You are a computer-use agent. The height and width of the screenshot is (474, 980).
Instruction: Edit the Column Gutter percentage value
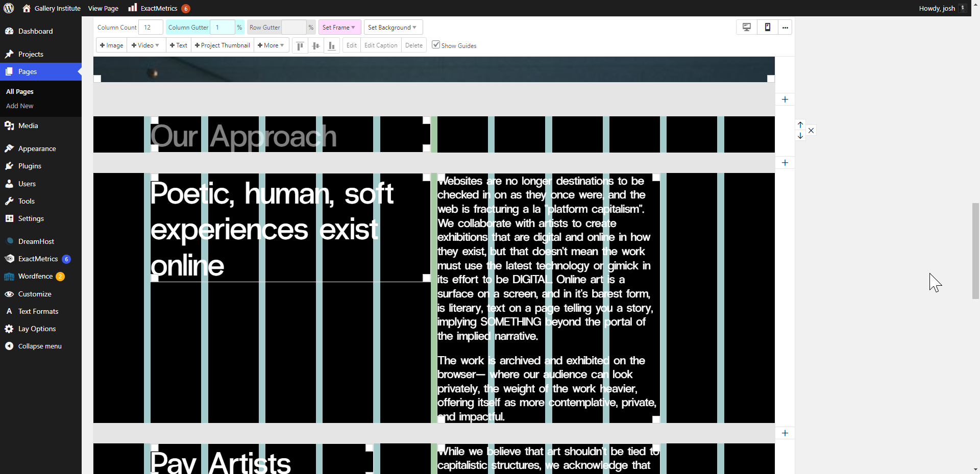[x=223, y=27]
